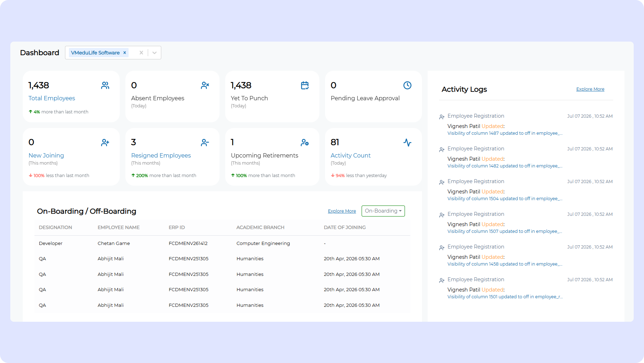Click the Total Employees people icon
644x363 pixels.
point(105,85)
